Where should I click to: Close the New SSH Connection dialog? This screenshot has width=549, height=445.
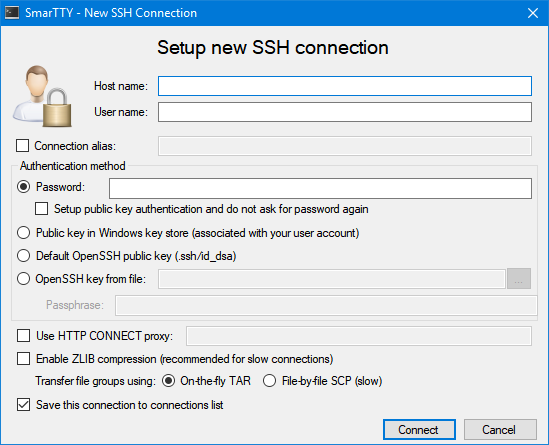(533, 13)
